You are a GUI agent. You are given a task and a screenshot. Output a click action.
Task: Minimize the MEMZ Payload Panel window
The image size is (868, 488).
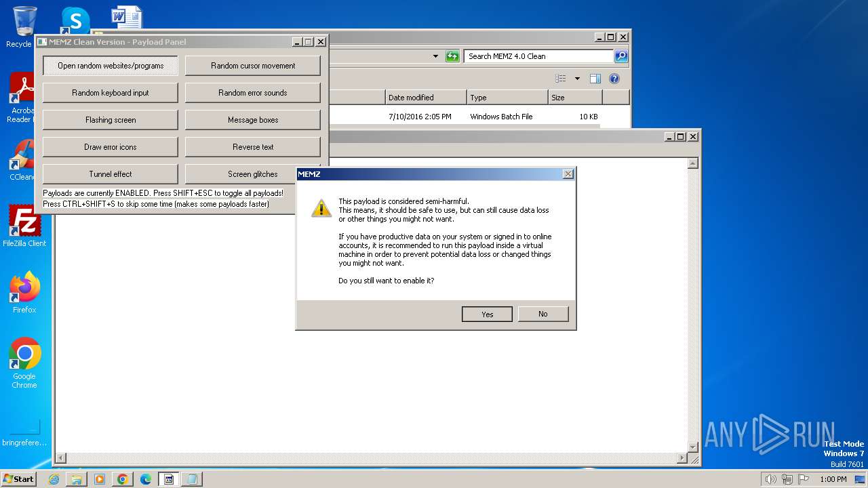[x=298, y=41]
